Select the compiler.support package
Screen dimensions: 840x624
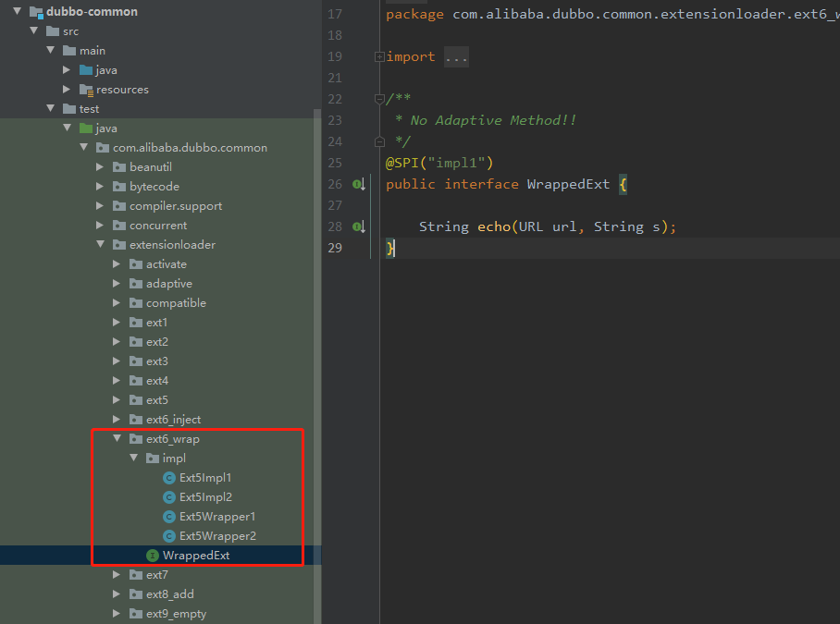coord(176,206)
